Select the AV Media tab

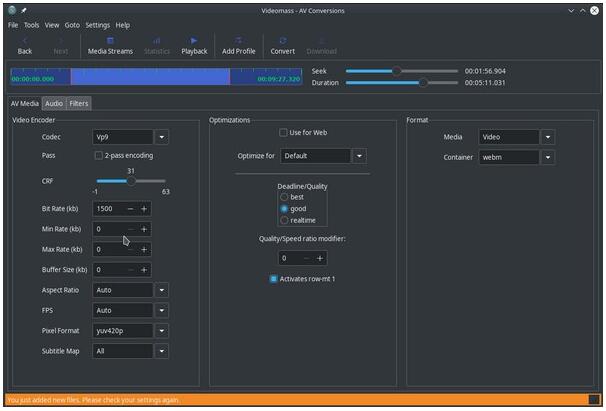pyautogui.click(x=24, y=103)
